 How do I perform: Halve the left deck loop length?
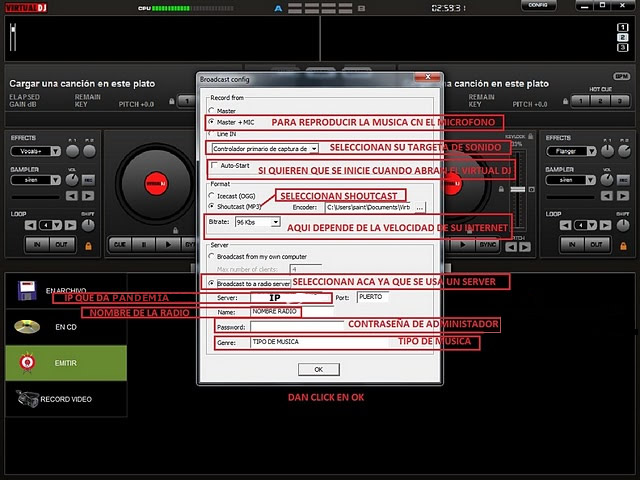pos(30,225)
